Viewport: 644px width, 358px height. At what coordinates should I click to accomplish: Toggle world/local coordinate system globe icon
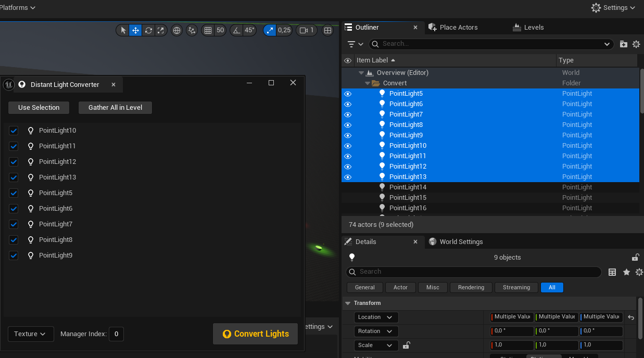click(177, 30)
